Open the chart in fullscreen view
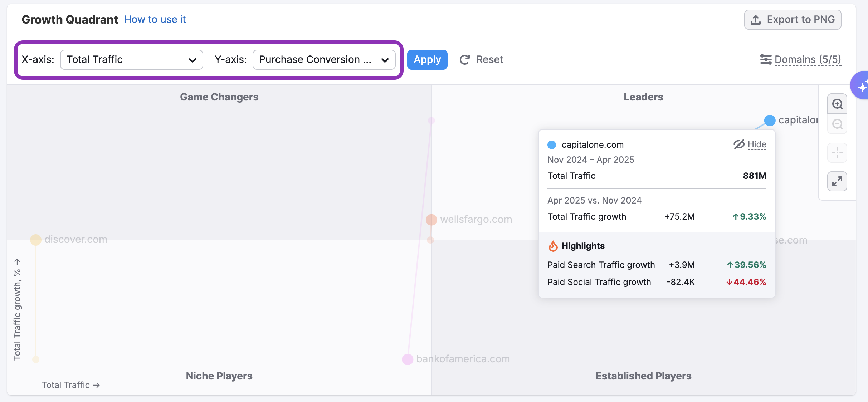The width and height of the screenshot is (868, 402). (837, 182)
